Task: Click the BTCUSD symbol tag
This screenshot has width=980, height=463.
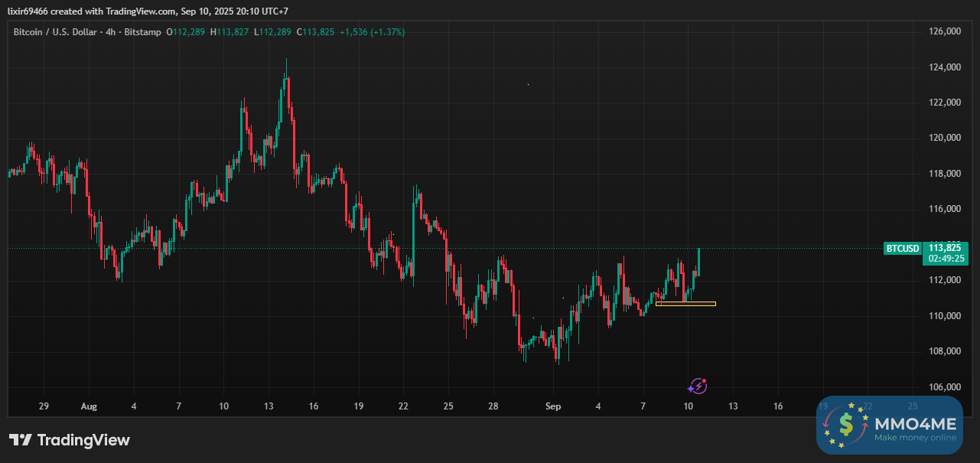Action: pos(902,248)
